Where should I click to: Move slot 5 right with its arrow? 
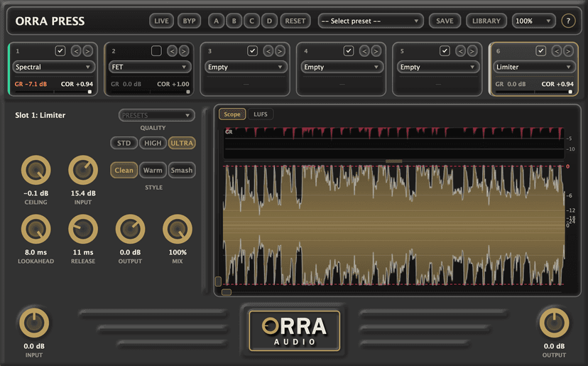coord(472,51)
